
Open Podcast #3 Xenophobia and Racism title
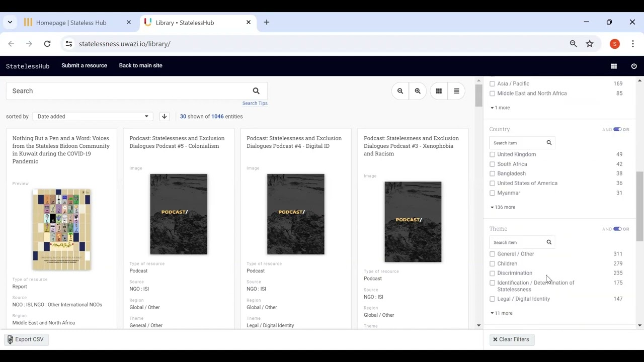click(x=412, y=146)
